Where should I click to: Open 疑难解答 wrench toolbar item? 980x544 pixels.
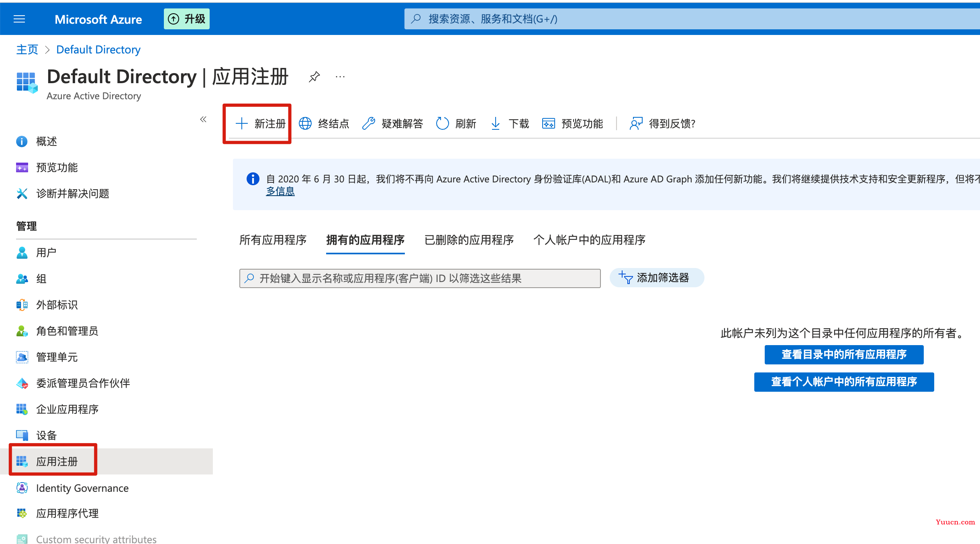point(392,123)
